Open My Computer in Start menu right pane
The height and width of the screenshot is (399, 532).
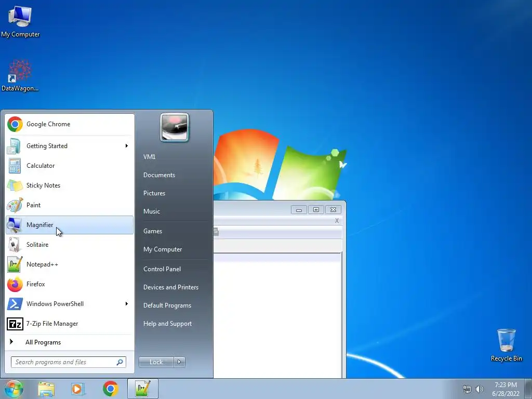coord(175,249)
